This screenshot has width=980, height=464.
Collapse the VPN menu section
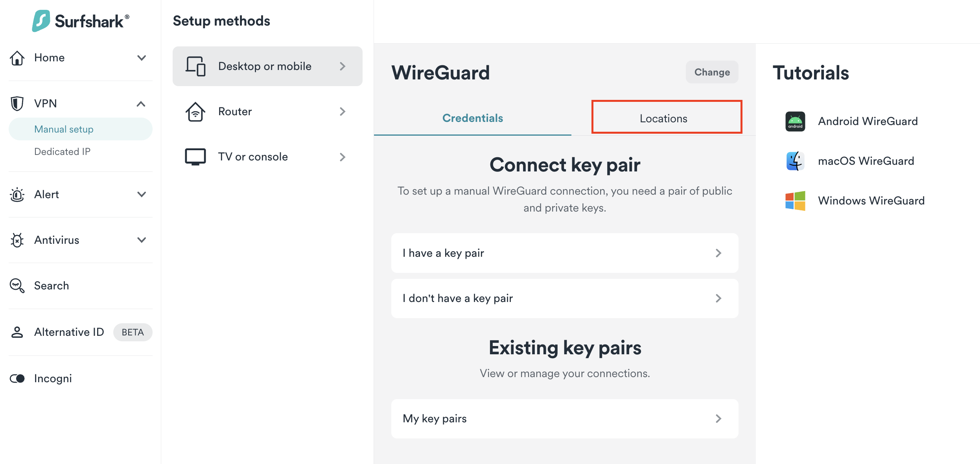click(x=142, y=103)
